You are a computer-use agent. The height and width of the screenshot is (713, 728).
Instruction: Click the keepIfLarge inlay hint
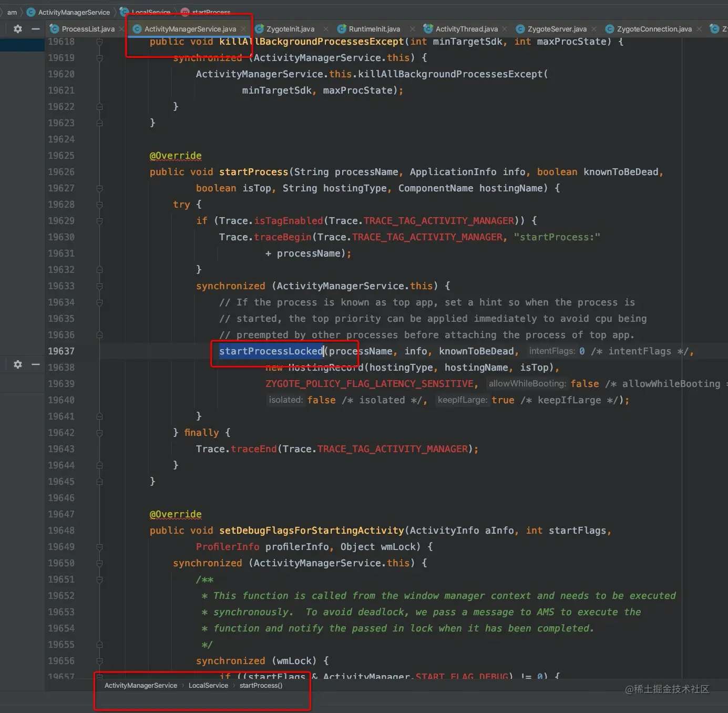click(463, 400)
